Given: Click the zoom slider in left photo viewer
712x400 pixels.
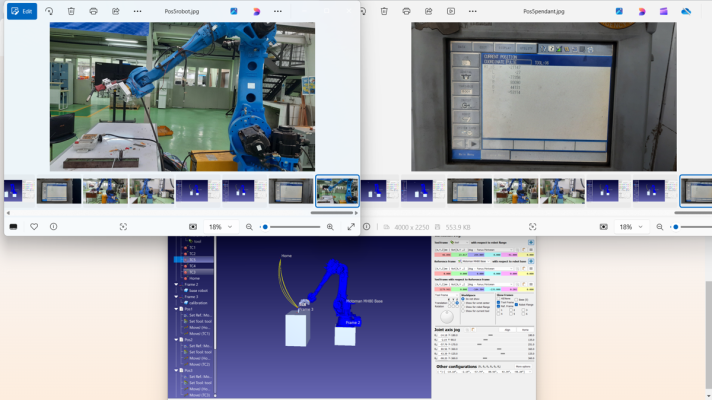Looking at the screenshot, I should (290, 227).
